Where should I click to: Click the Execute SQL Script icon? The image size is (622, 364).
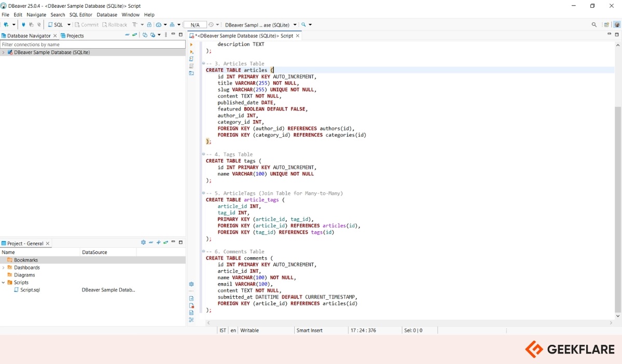pyautogui.click(x=191, y=59)
